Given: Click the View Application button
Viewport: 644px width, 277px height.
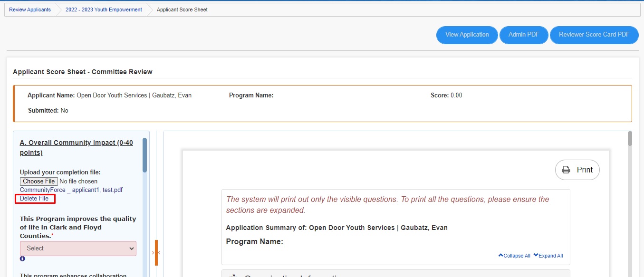Looking at the screenshot, I should (x=467, y=35).
